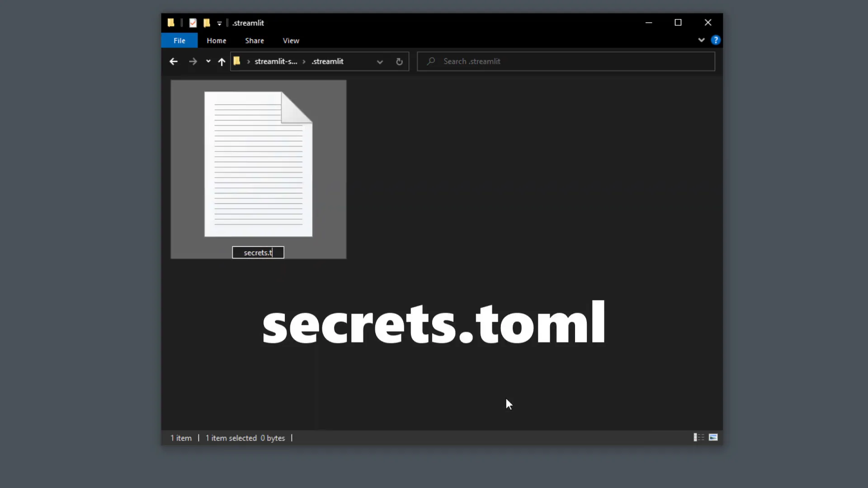Click the folder icon in the address bar
Image resolution: width=868 pixels, height=488 pixels.
pyautogui.click(x=237, y=61)
